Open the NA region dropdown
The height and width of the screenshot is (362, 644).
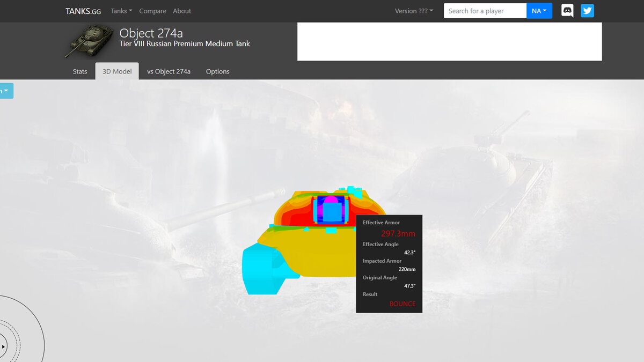(539, 11)
